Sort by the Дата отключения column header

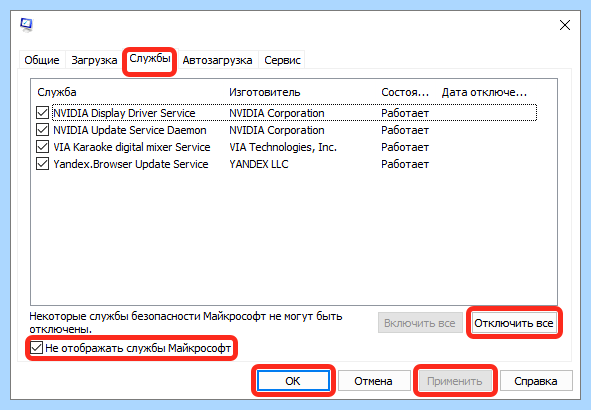(x=484, y=92)
